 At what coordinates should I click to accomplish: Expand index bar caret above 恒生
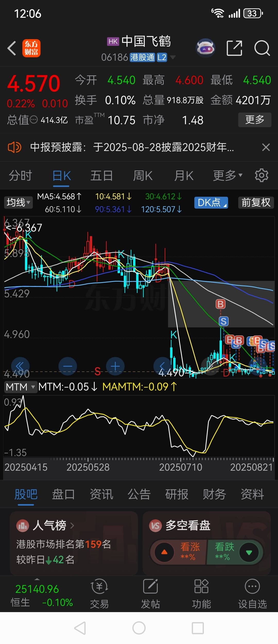[x=37, y=579]
